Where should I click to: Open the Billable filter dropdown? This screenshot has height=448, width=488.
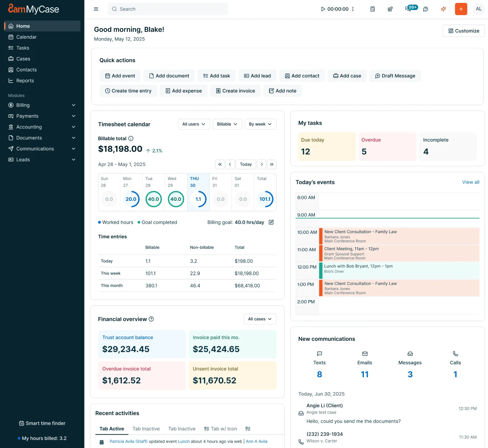point(227,124)
